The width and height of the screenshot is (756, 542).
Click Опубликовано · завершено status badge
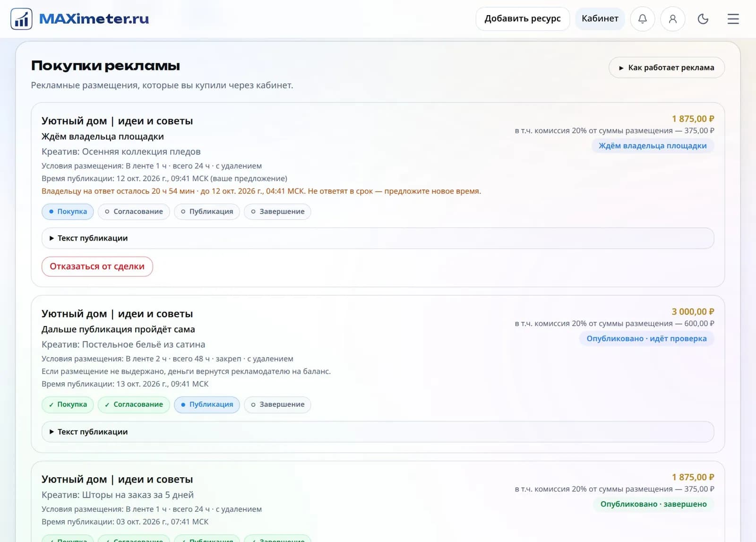654,504
